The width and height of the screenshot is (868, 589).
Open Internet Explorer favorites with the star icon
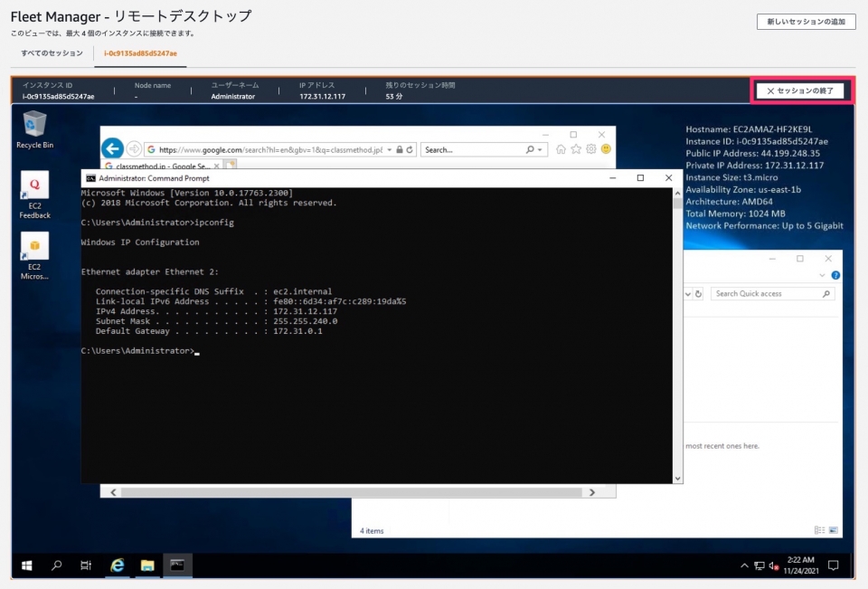point(576,150)
